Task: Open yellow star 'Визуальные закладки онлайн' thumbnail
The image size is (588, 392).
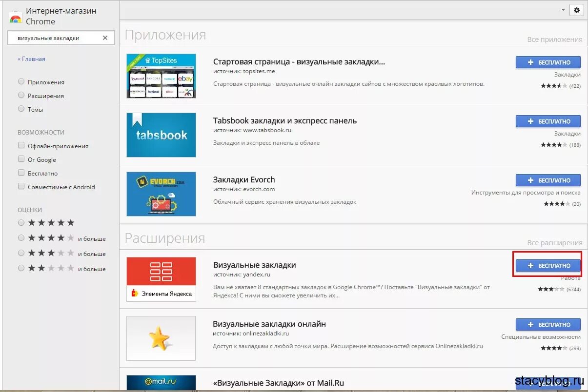Action: (161, 338)
